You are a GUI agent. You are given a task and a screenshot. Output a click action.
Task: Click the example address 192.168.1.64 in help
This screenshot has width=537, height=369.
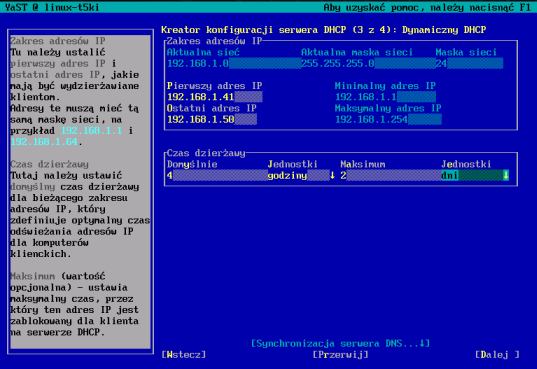44,142
